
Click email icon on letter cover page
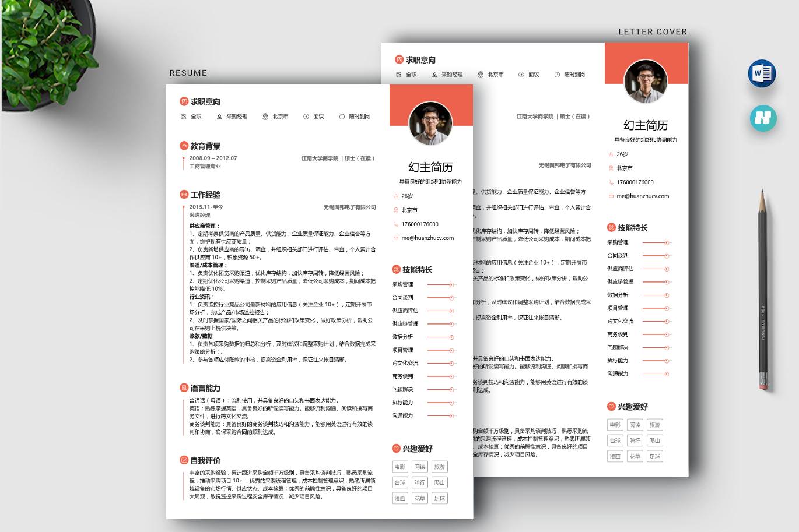tap(611, 196)
